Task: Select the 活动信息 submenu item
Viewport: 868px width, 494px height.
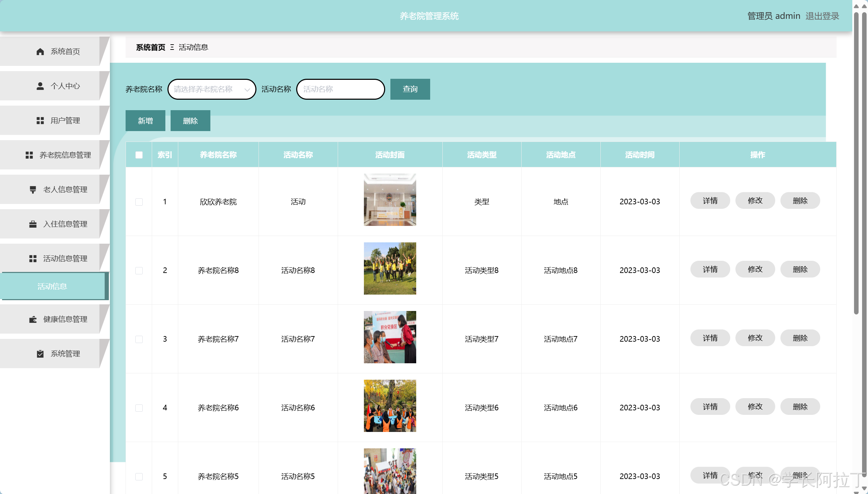Action: coord(52,286)
